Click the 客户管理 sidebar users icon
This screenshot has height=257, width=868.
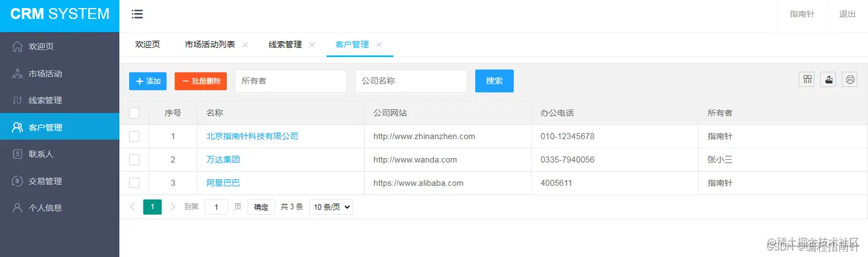coord(18,127)
